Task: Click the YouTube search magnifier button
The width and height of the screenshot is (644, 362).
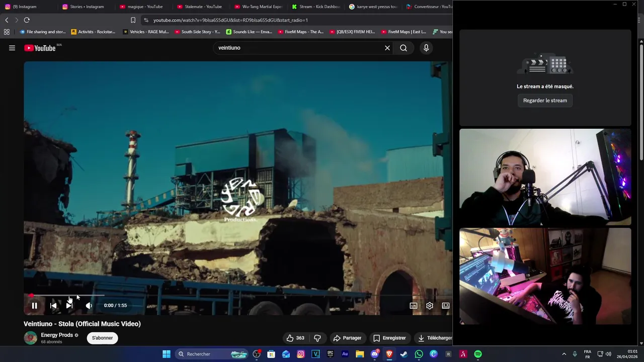Action: [x=404, y=48]
